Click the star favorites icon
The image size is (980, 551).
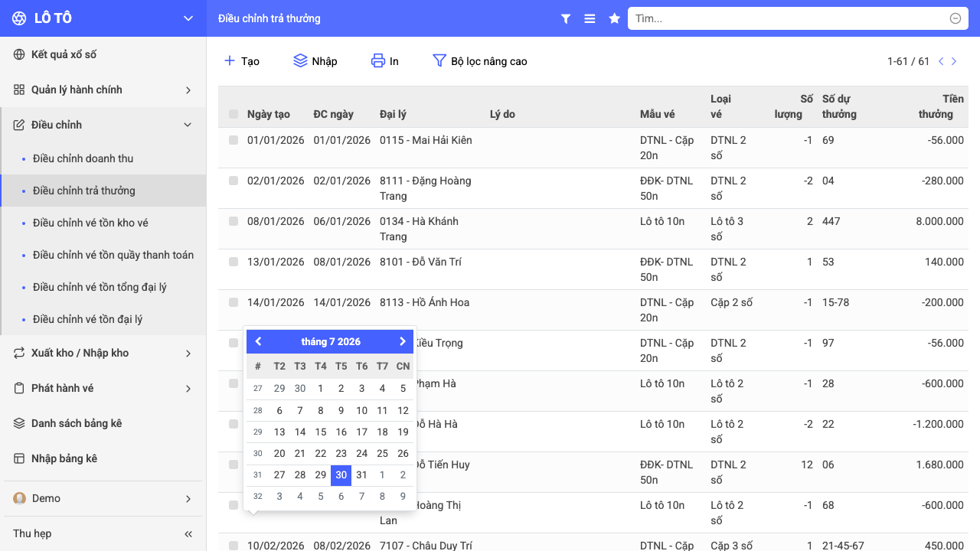pos(614,18)
